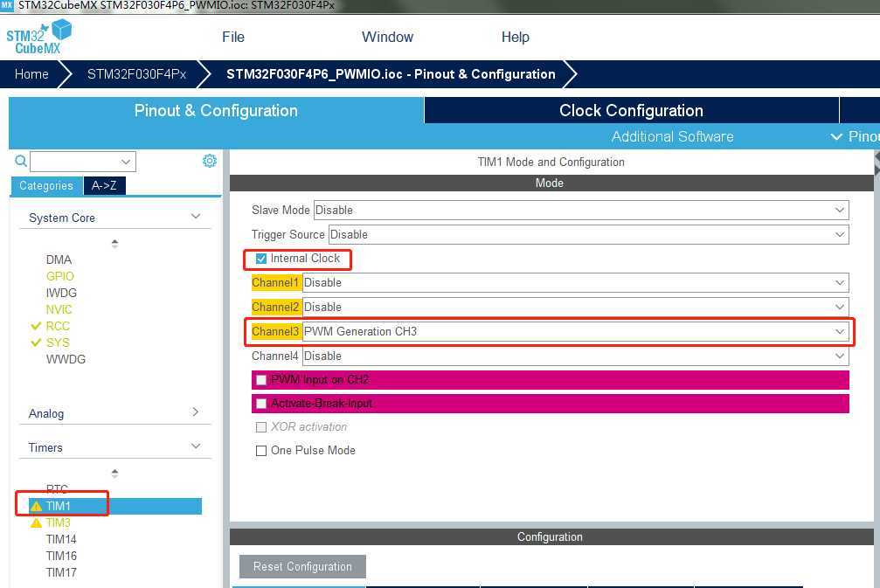
Task: Open Additional Software
Action: (672, 136)
